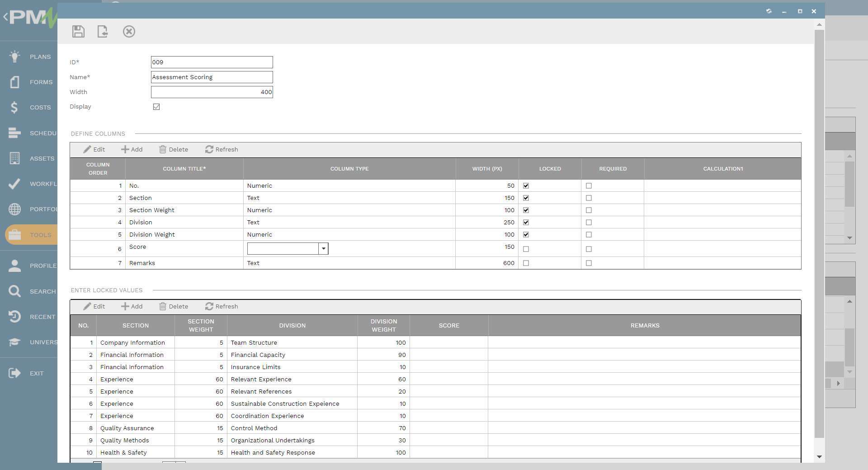868x470 pixels.
Task: Click the Exit icon at sidebar bottom
Action: [14, 373]
